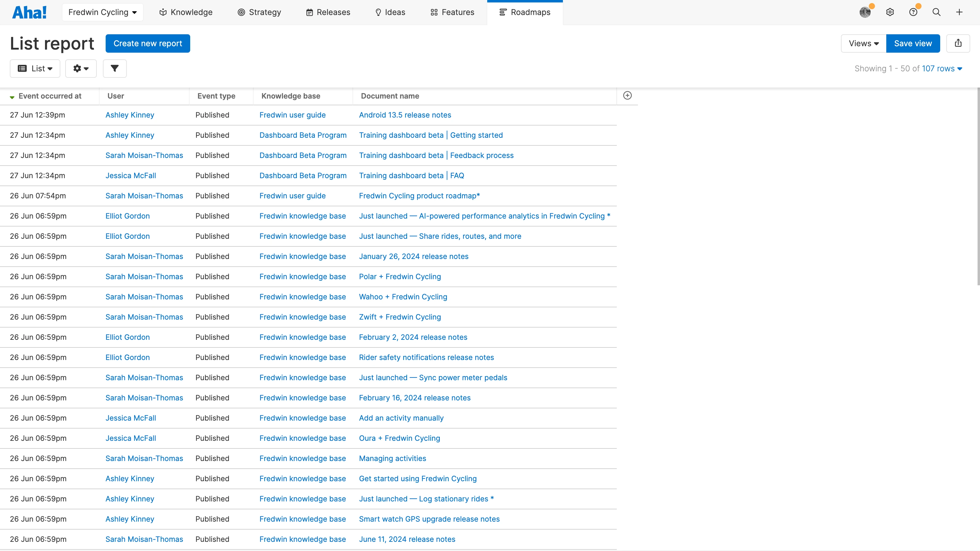Open the 107 rows pagination dropdown
The image size is (980, 551).
tap(942, 69)
